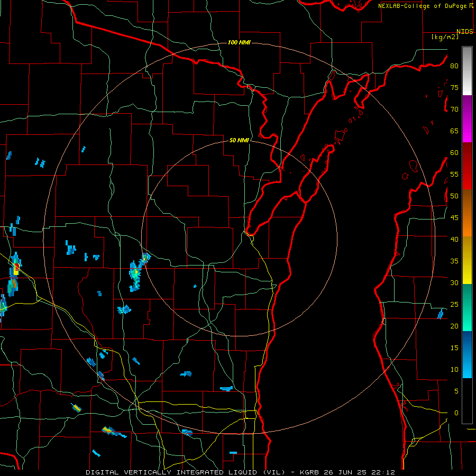Click the 26 JUN 25 date text
Image resolution: width=476 pixels, height=476 pixels.
pyautogui.click(x=345, y=472)
